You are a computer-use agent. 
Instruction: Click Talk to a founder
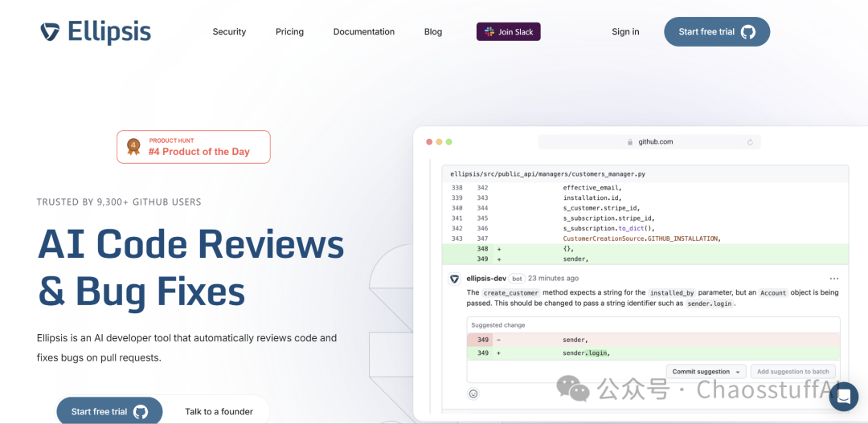pyautogui.click(x=219, y=411)
